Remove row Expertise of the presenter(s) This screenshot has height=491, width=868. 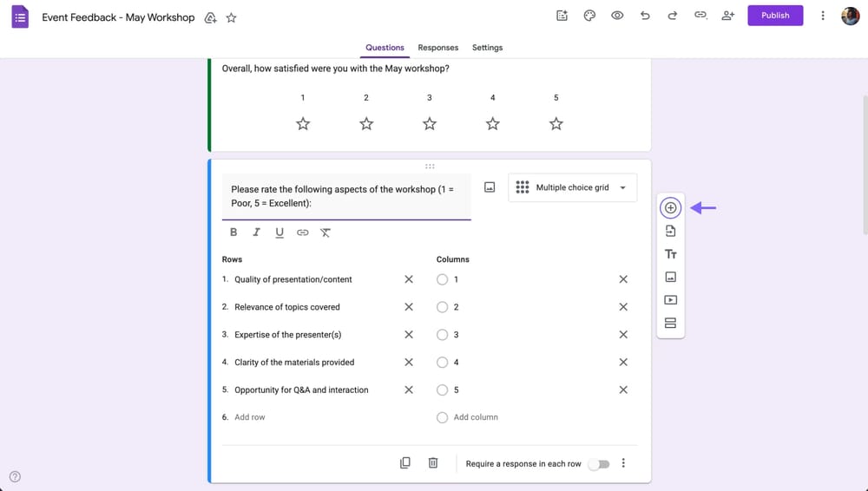point(409,335)
